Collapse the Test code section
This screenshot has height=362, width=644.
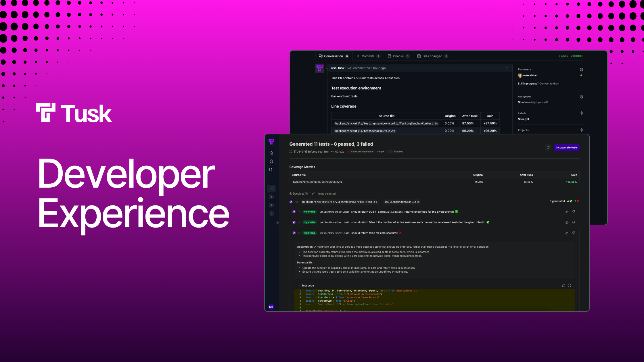coord(298,286)
